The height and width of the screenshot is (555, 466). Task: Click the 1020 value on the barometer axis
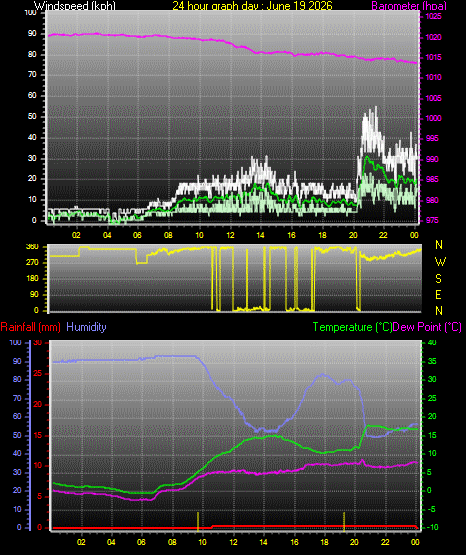433,37
